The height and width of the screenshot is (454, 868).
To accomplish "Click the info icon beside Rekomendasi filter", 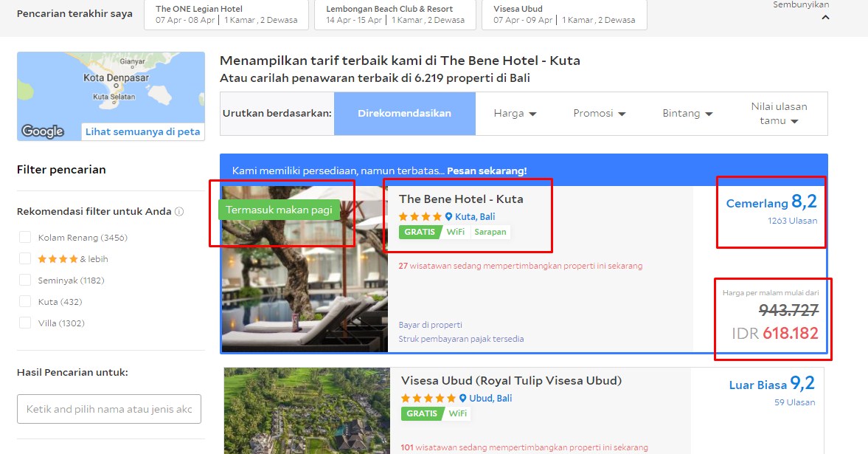I will pos(178,212).
